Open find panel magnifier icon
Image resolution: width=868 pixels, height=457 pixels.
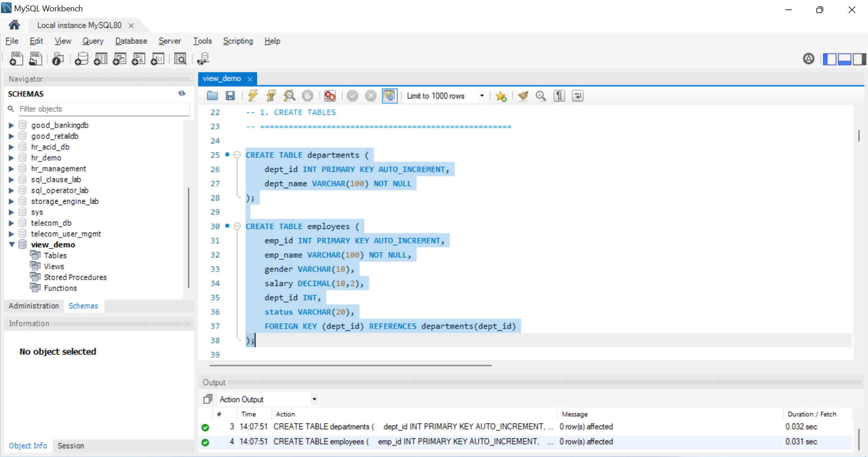(x=541, y=96)
